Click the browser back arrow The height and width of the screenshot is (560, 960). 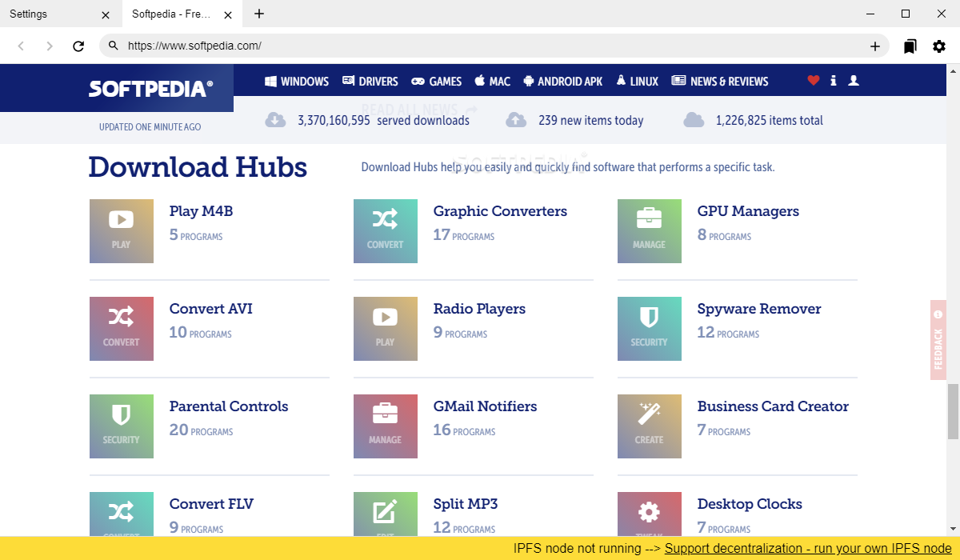pyautogui.click(x=21, y=46)
